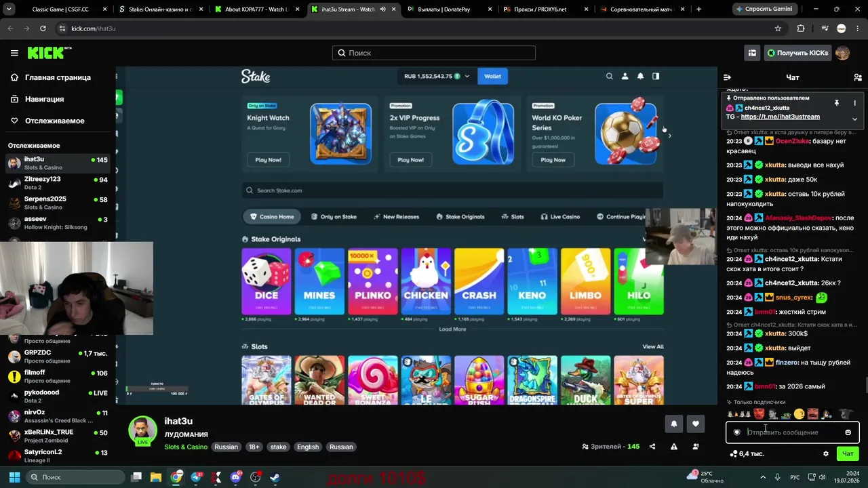
Task: Click the chat identity shield icon
Action: [x=736, y=432]
